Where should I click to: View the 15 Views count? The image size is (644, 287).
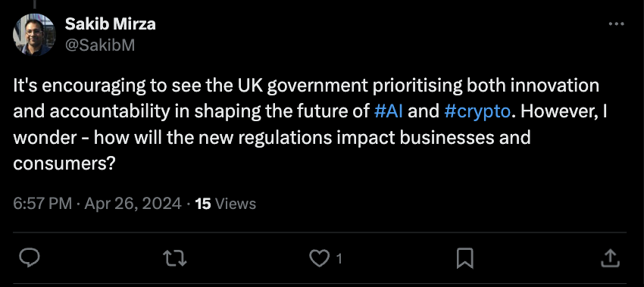click(226, 204)
